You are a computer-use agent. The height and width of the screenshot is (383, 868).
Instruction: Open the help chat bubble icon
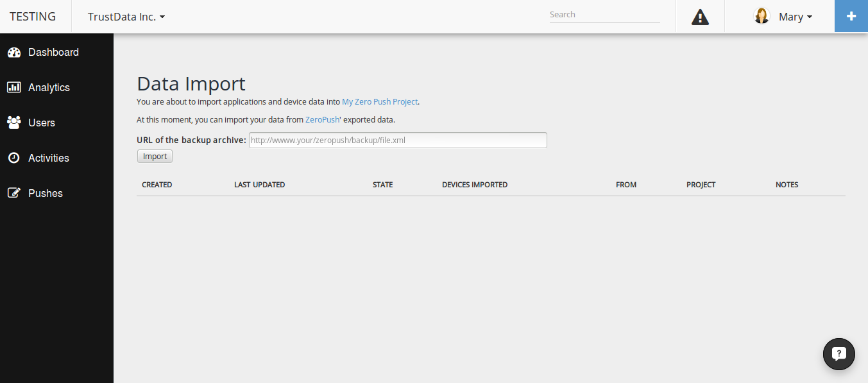(x=838, y=353)
